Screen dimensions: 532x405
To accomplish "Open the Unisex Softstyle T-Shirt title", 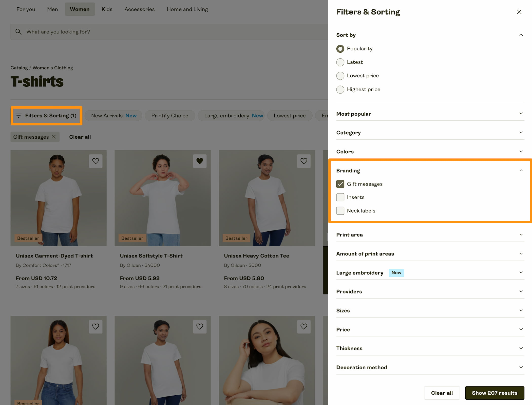I will click(x=151, y=256).
